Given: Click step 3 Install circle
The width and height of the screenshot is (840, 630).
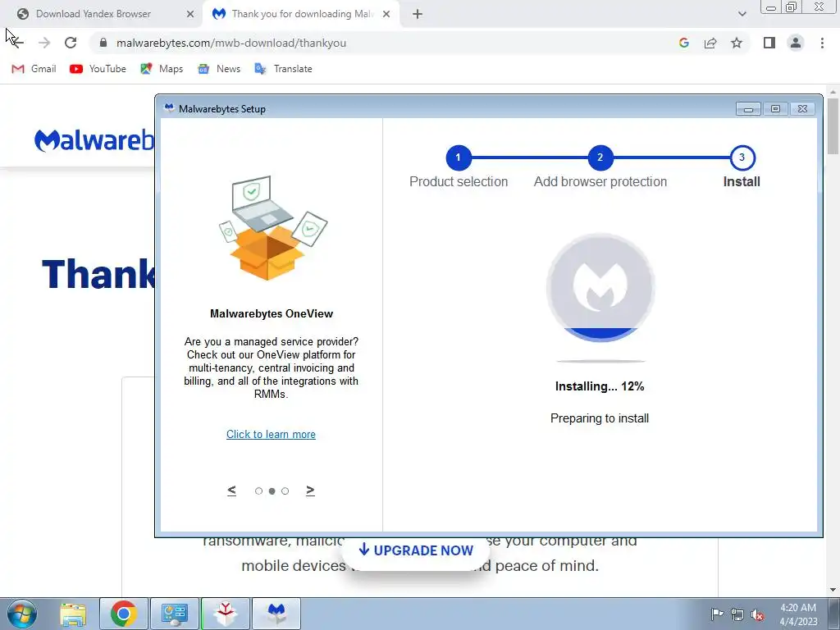Looking at the screenshot, I should tap(742, 157).
